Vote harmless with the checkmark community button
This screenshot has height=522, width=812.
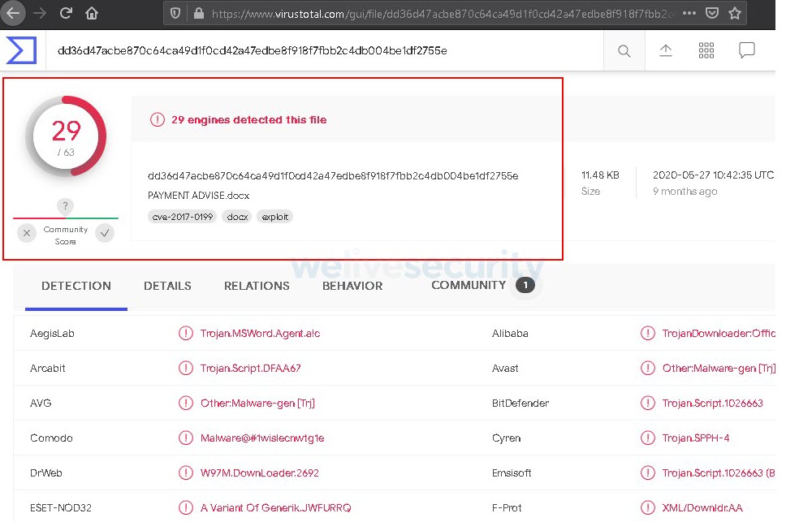(x=105, y=233)
